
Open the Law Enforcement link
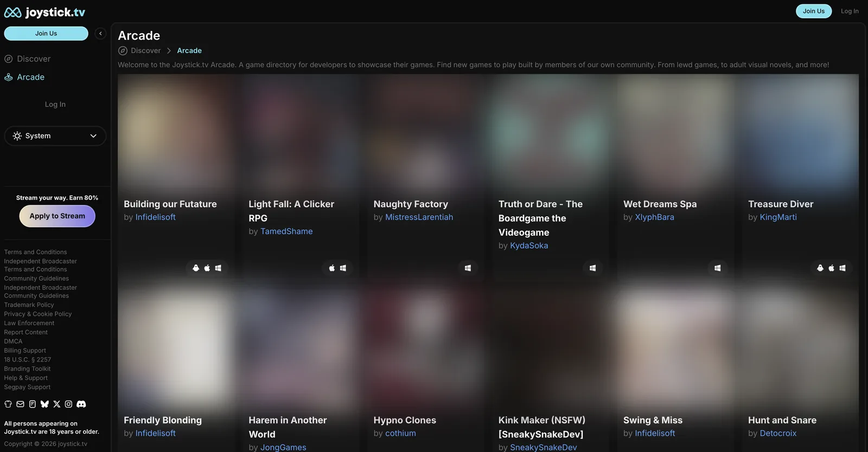pos(29,324)
